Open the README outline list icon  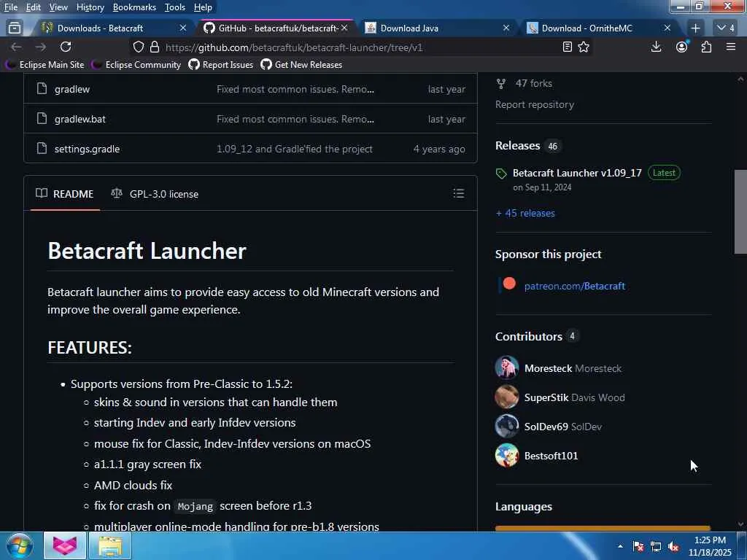[459, 193]
